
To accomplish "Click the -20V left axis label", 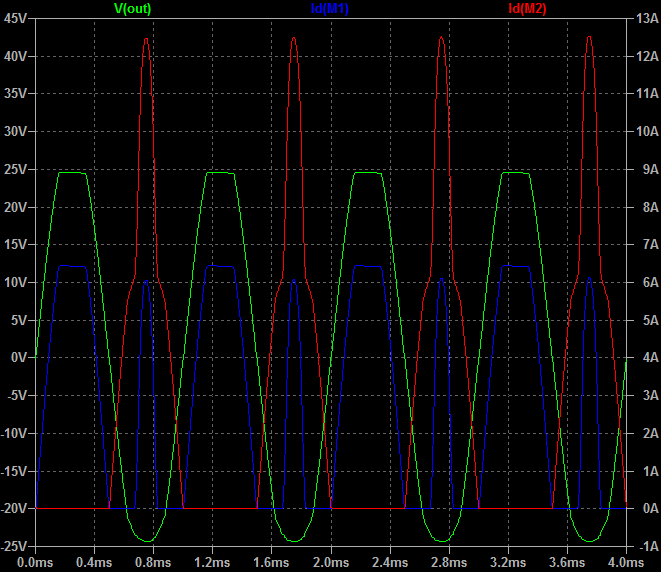I will click(14, 509).
